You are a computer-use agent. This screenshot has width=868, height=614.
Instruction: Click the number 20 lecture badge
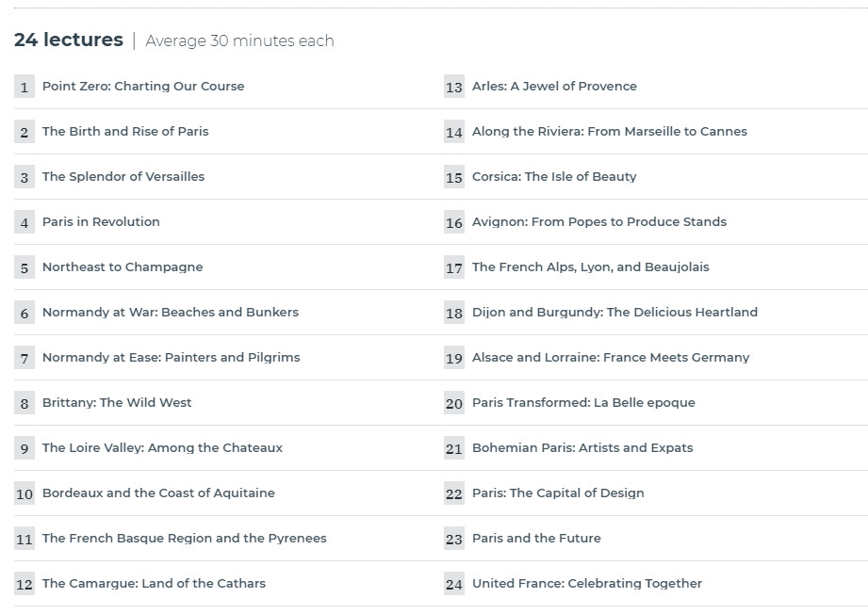click(454, 403)
